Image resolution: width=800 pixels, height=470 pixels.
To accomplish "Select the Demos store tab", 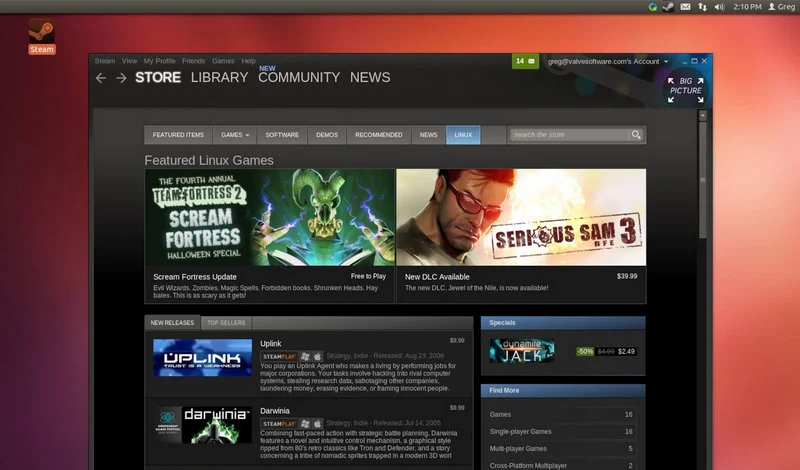I will click(x=327, y=135).
